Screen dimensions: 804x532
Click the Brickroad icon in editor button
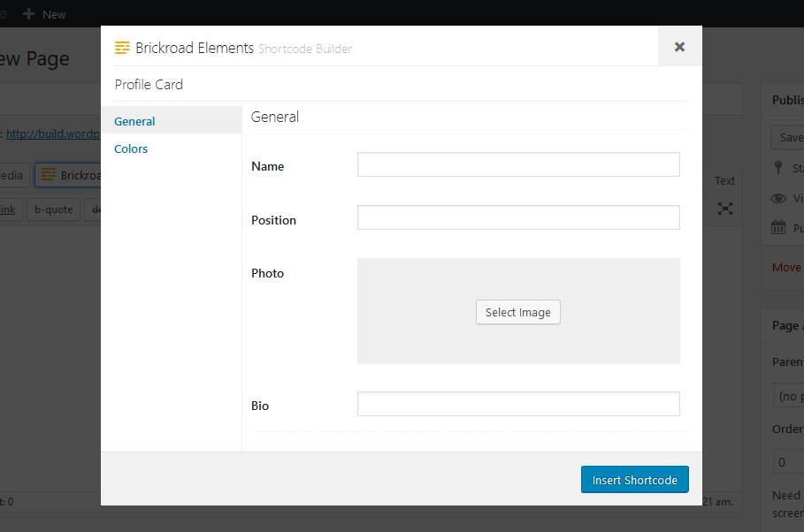[48, 175]
